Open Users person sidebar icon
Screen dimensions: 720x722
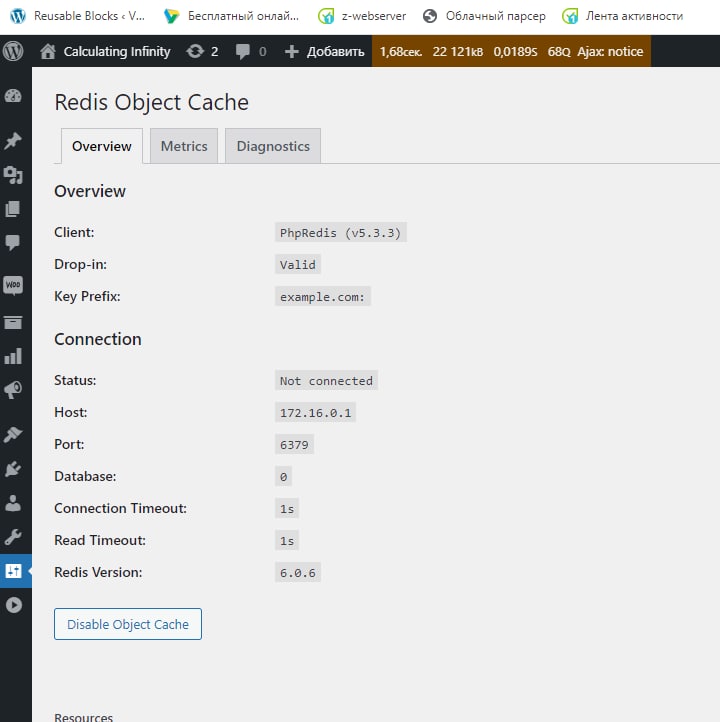tap(13, 503)
